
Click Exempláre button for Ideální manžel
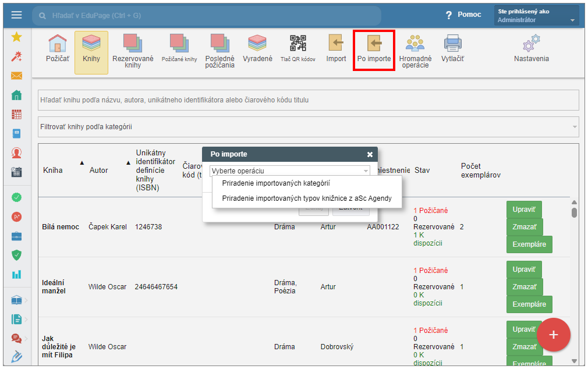click(x=529, y=304)
